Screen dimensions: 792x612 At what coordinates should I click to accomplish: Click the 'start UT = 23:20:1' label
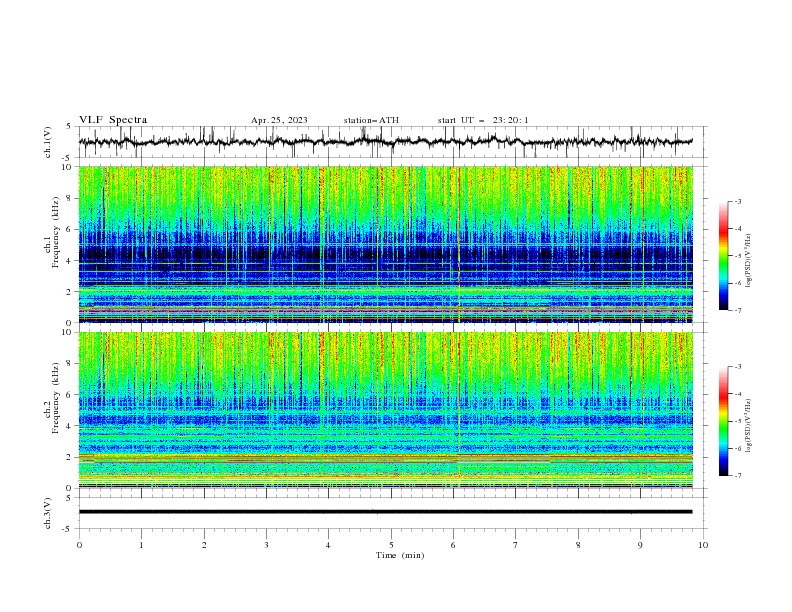point(483,120)
